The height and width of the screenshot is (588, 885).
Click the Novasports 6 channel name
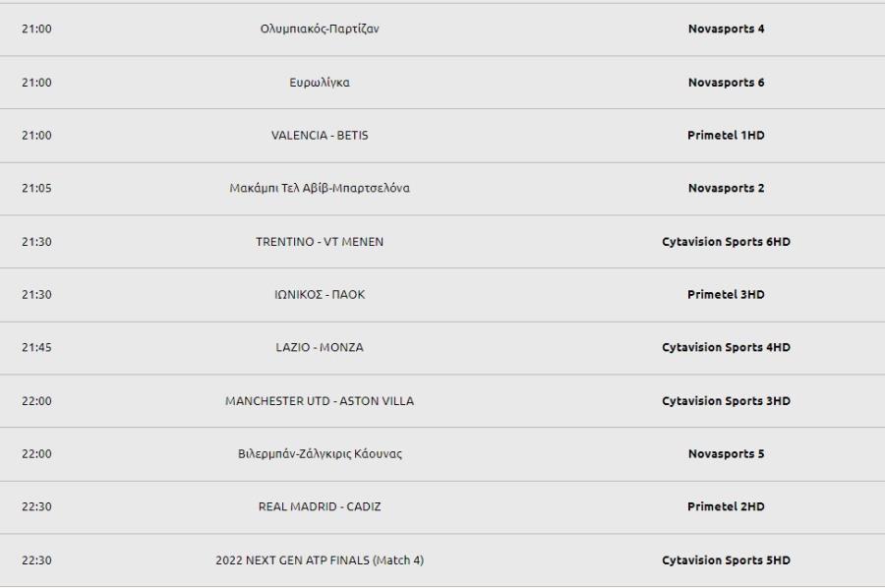coord(726,83)
